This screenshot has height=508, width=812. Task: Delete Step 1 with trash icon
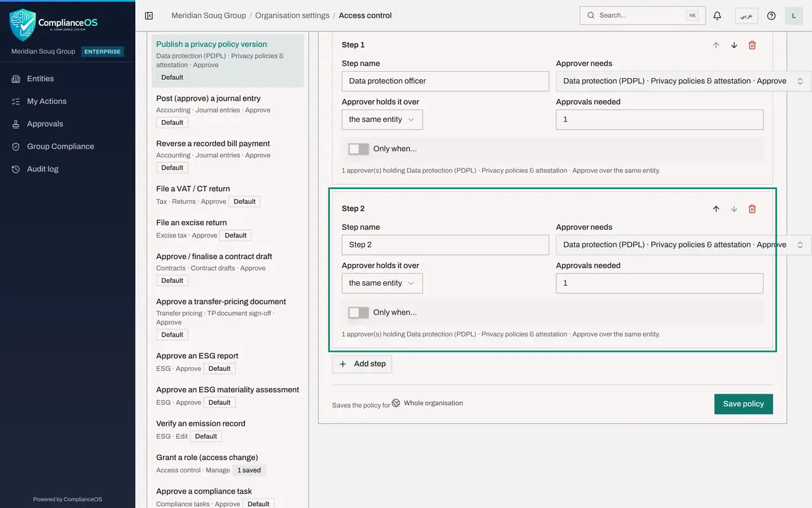(x=752, y=45)
